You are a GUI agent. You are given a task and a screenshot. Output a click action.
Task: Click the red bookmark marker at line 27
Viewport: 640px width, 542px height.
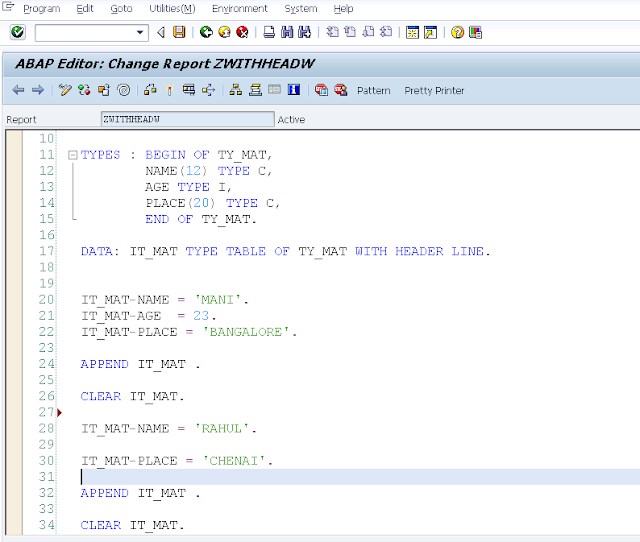(60, 413)
